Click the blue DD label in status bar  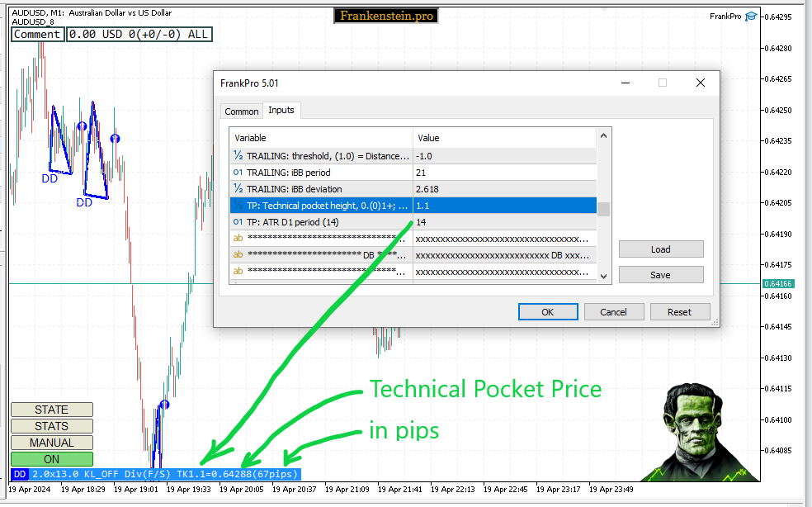point(20,474)
